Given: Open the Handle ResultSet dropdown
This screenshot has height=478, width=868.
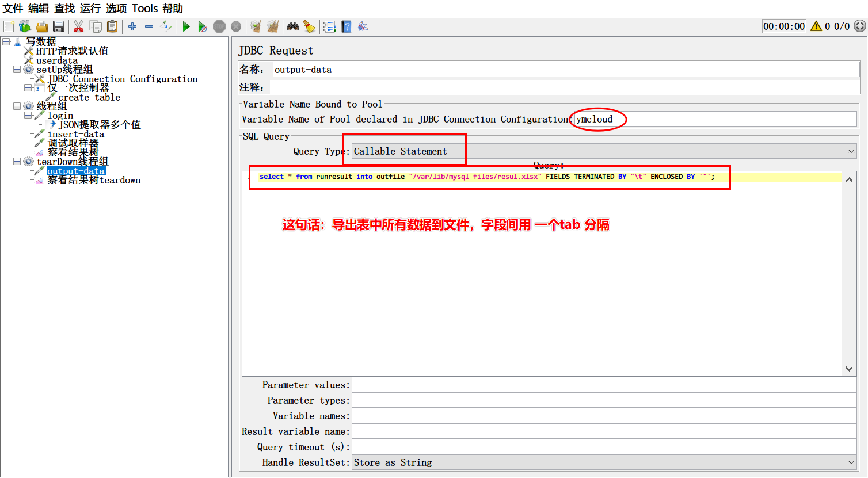Looking at the screenshot, I should coord(604,462).
